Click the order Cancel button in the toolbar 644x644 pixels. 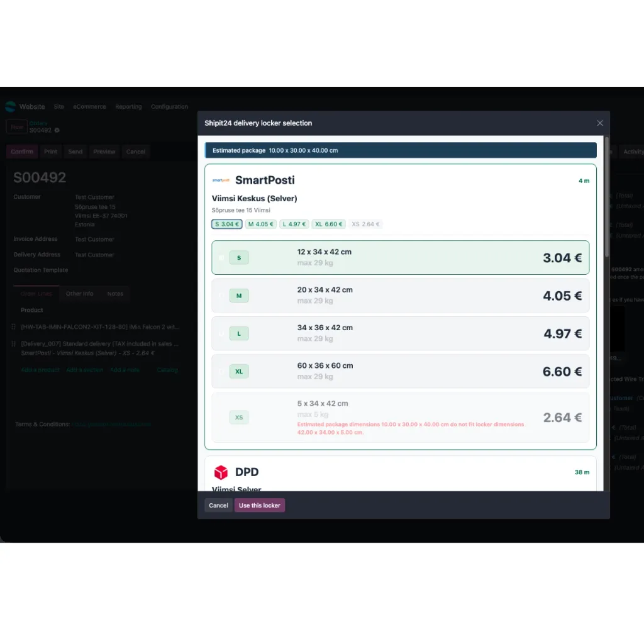(136, 152)
